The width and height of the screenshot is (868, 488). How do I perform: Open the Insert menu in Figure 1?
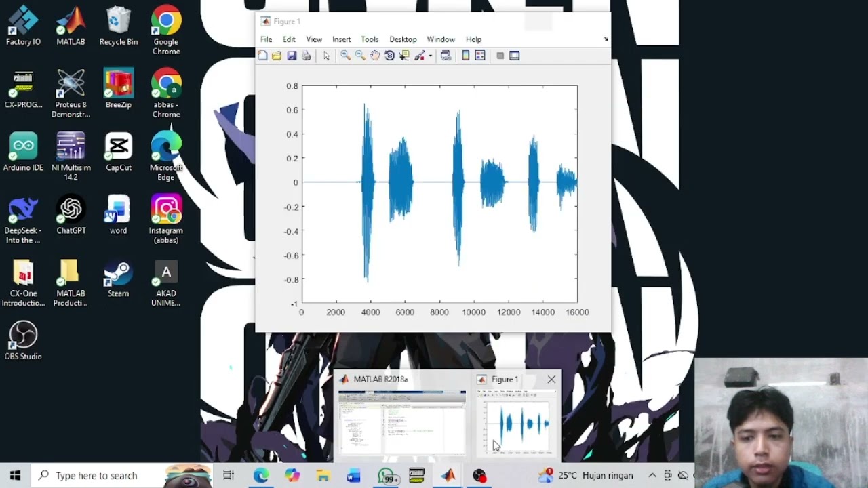[342, 39]
